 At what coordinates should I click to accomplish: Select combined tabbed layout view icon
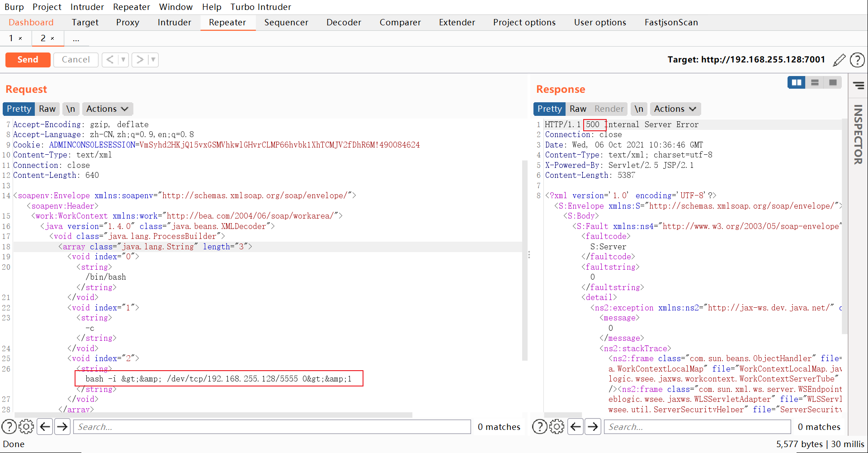[x=833, y=82]
